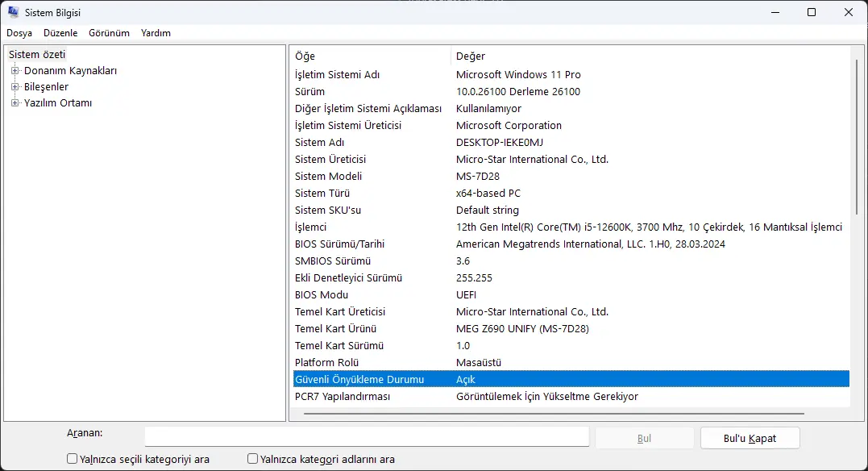Select the SMBIOS Sürümü row

[x=571, y=261]
